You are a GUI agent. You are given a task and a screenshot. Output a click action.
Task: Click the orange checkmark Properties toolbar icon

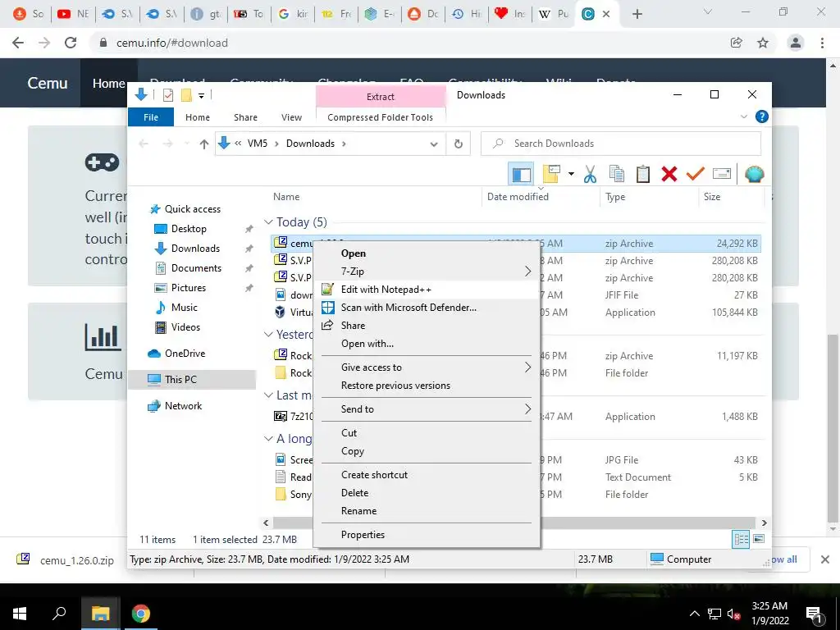click(696, 174)
